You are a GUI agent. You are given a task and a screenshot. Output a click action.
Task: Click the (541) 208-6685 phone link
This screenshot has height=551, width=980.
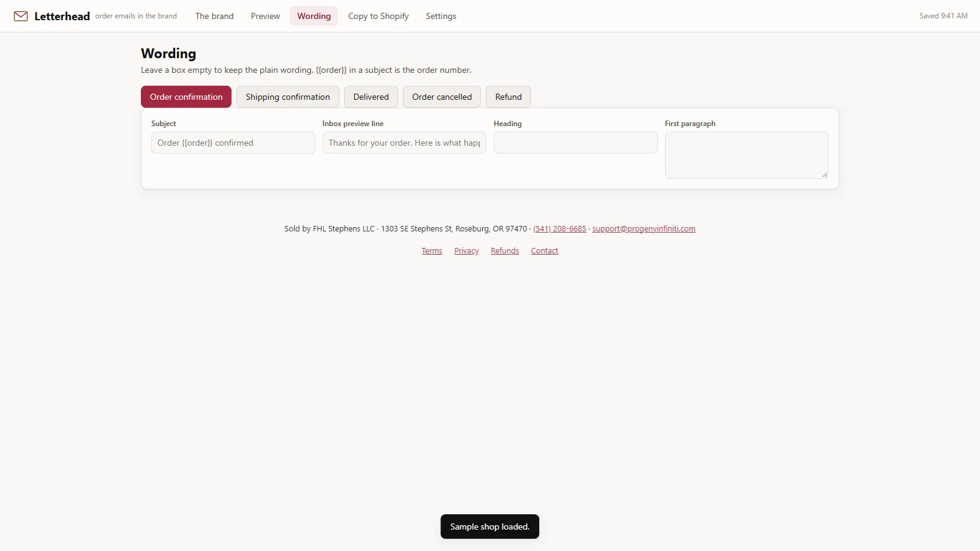pyautogui.click(x=560, y=229)
